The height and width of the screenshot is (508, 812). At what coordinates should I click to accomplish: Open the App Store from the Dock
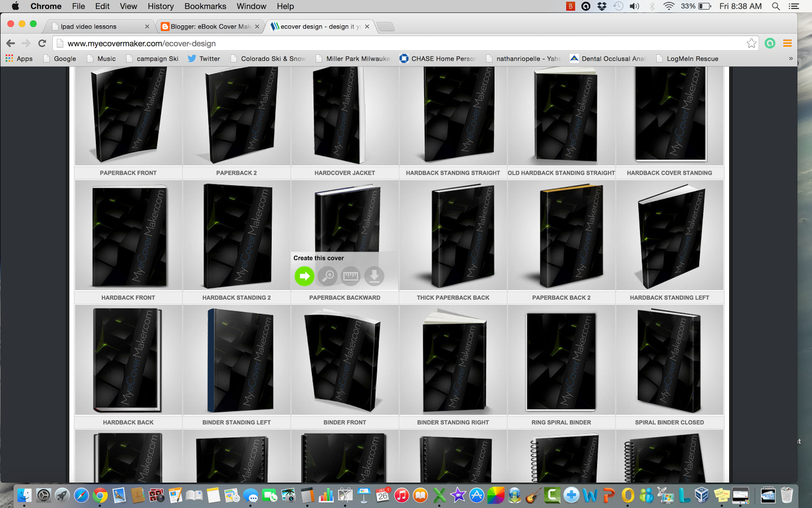pos(477,495)
